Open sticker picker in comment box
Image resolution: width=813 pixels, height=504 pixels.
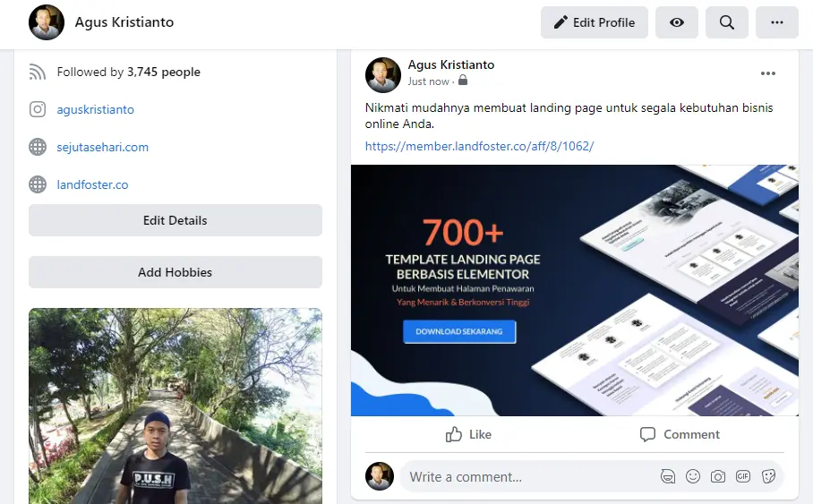(768, 476)
